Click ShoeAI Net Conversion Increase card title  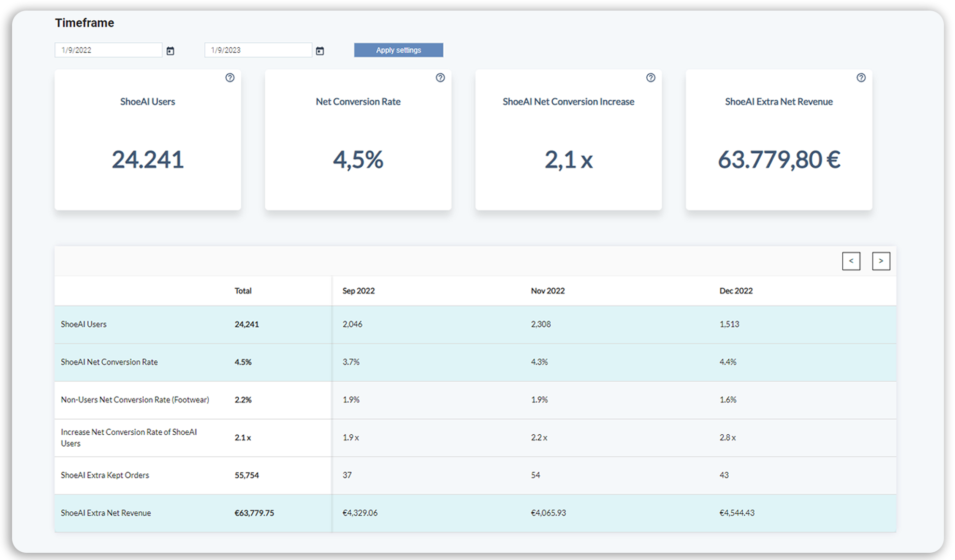[x=568, y=102]
